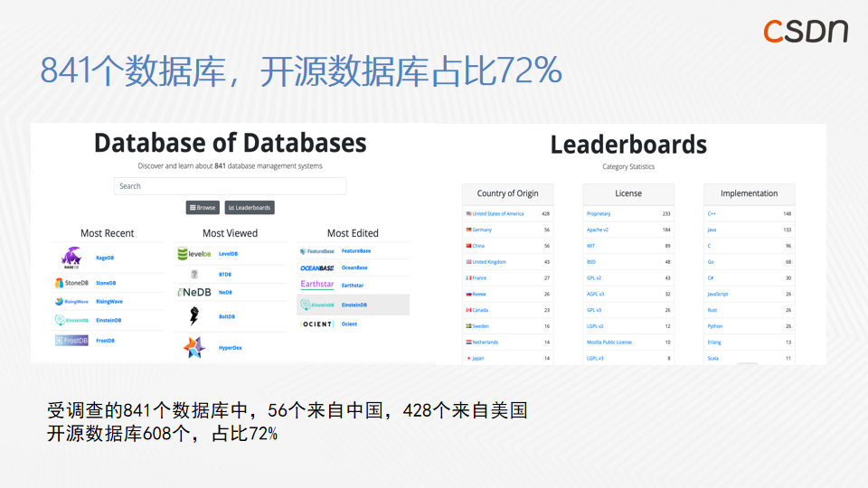Open the Erlang implementation link
Screen dimensions: 868x488
(x=714, y=342)
